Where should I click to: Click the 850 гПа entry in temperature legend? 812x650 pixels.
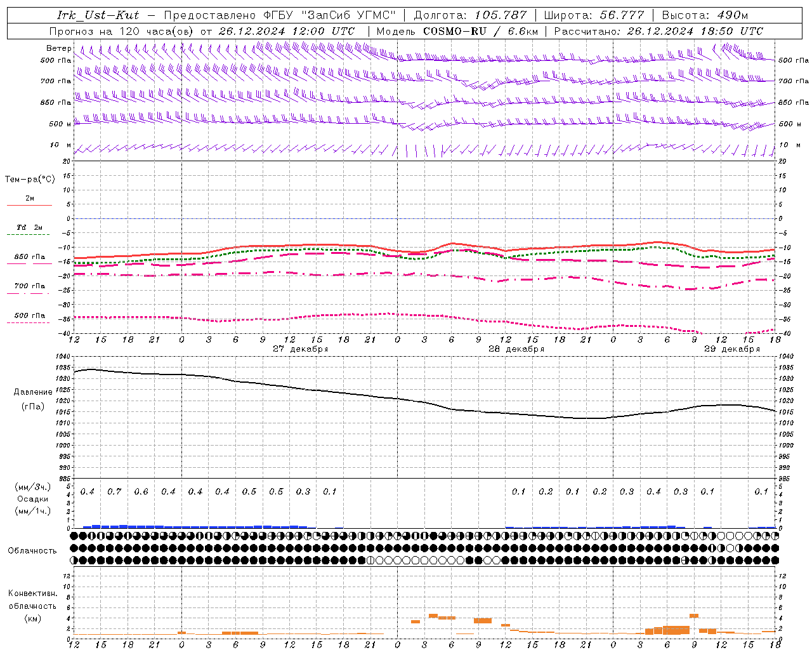[30, 257]
